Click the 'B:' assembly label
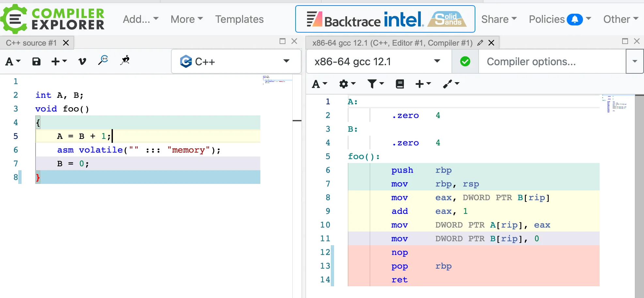644x298 pixels. (353, 129)
